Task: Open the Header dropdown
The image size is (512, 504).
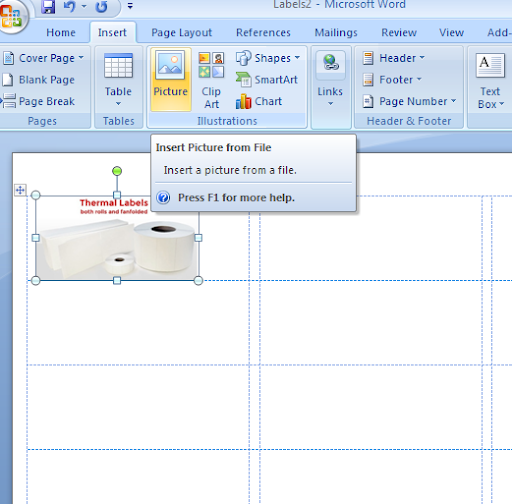Action: coord(393,58)
